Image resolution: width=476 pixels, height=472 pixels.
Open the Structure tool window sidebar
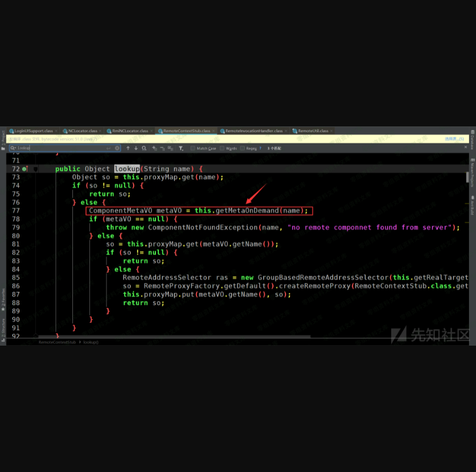tap(2, 326)
